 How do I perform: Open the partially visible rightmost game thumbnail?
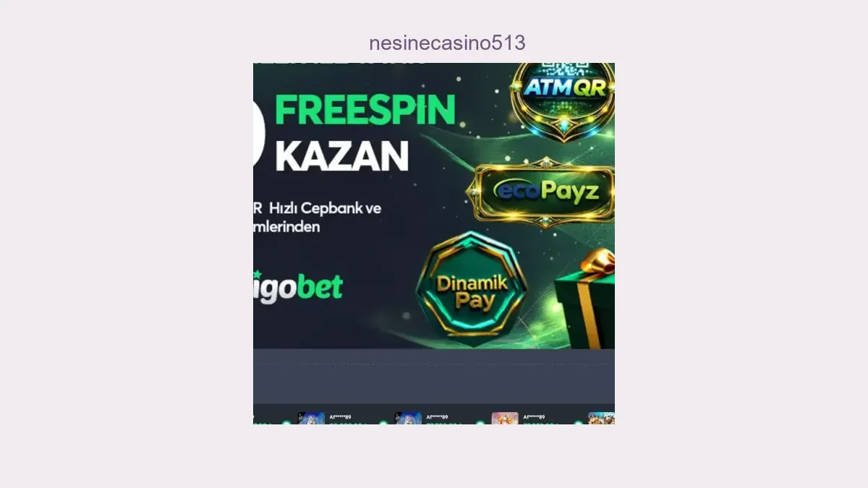[x=602, y=418]
